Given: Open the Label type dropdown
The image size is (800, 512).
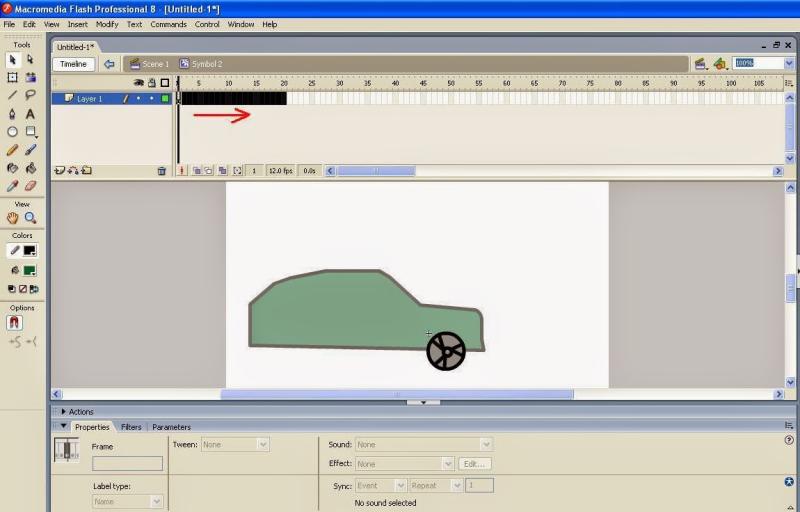Looking at the screenshot, I should coord(128,502).
